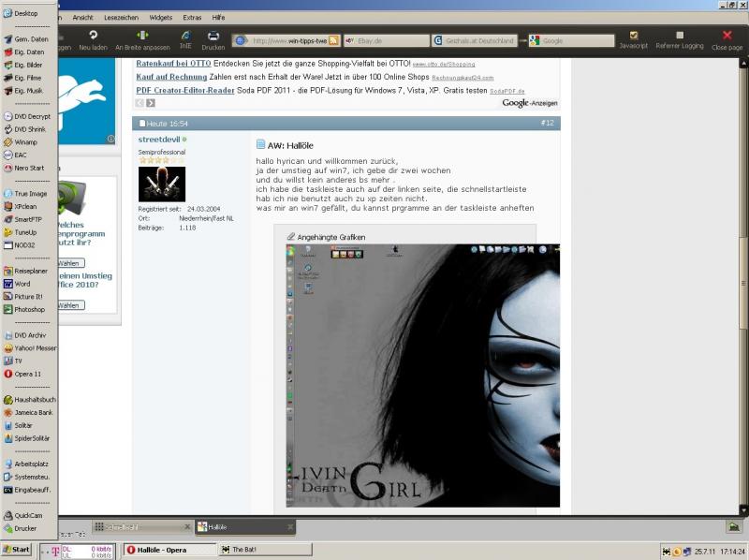Launch SmartFTP from the launcher

28,219
